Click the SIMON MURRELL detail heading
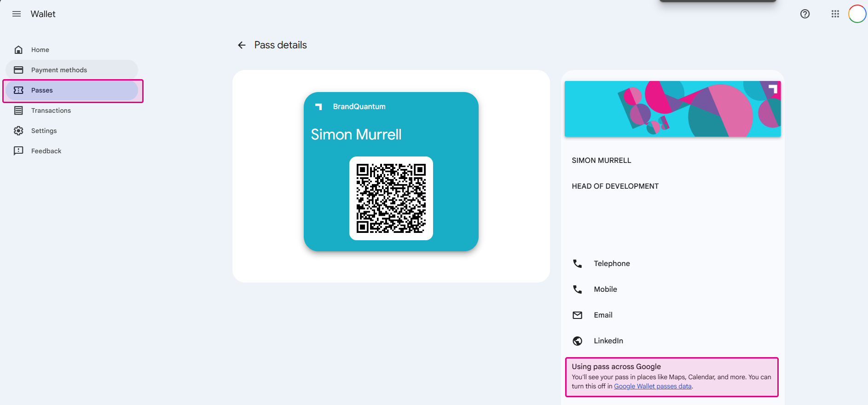Image resolution: width=868 pixels, height=405 pixels. pyautogui.click(x=601, y=161)
